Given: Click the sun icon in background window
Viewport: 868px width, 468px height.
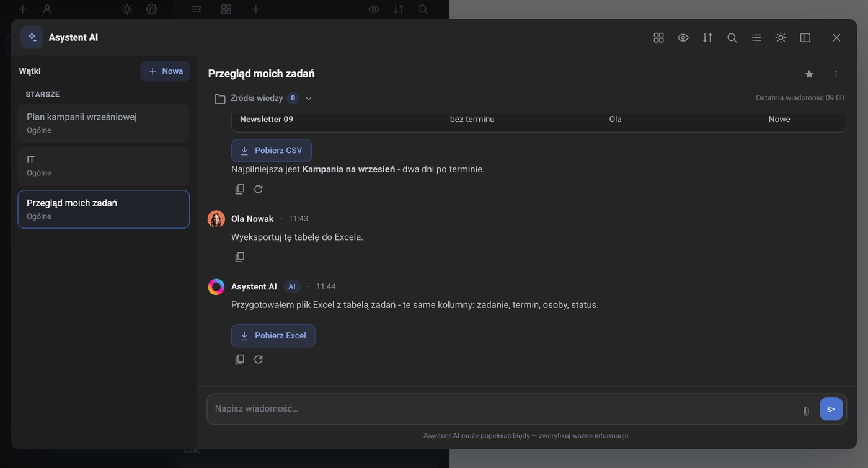Looking at the screenshot, I should tap(127, 9).
